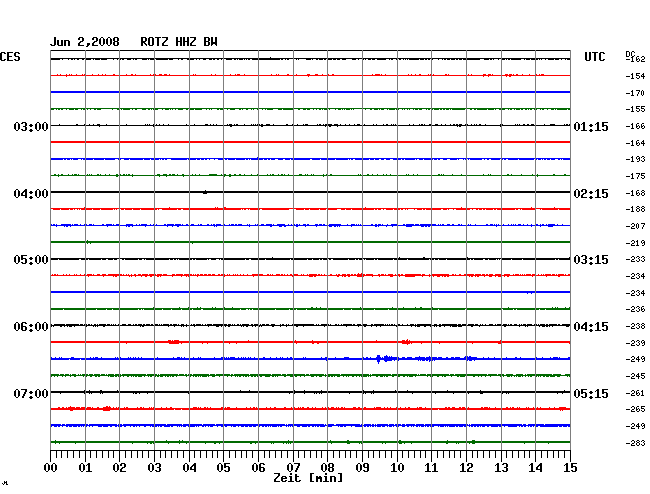Viewport: 650px width, 494px height.
Task: Click the DC offset value -245
Action: pos(635,376)
